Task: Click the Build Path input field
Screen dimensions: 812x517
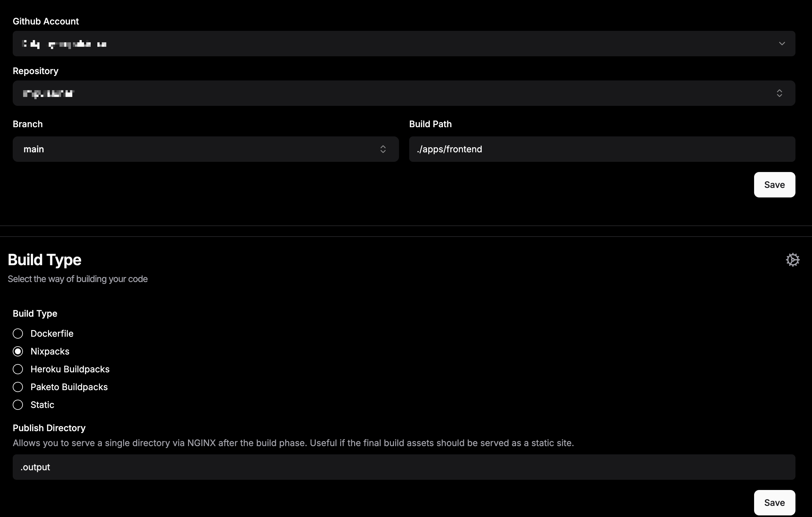Action: (x=602, y=149)
